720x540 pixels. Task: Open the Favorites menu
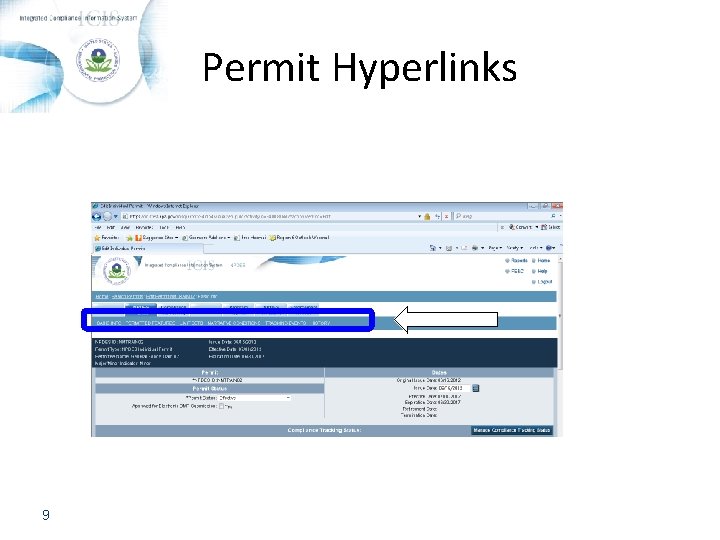pyautogui.click(x=144, y=227)
